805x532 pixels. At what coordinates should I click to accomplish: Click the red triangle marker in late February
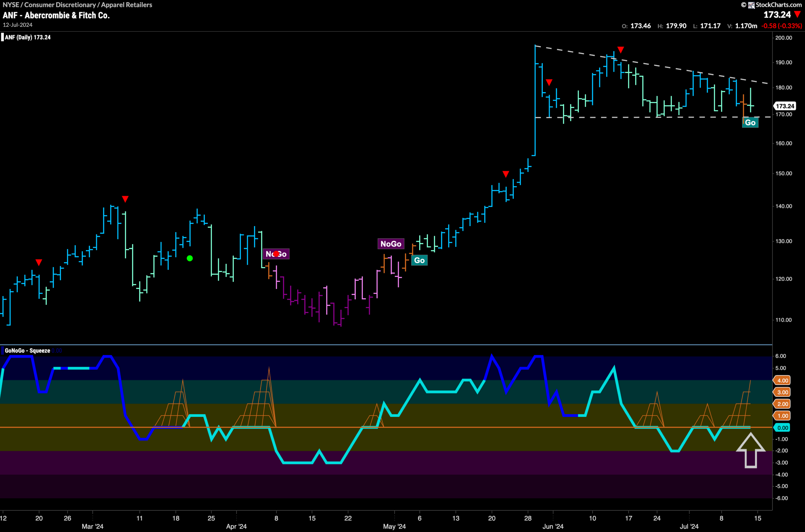pyautogui.click(x=39, y=262)
